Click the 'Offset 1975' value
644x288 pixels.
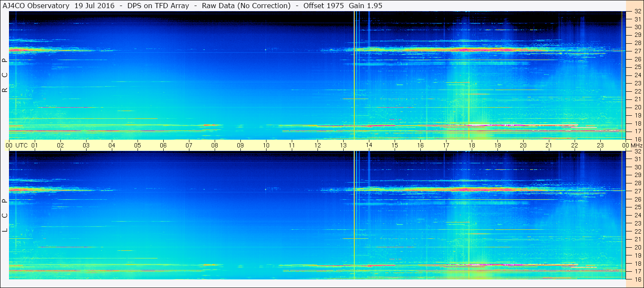coord(321,6)
